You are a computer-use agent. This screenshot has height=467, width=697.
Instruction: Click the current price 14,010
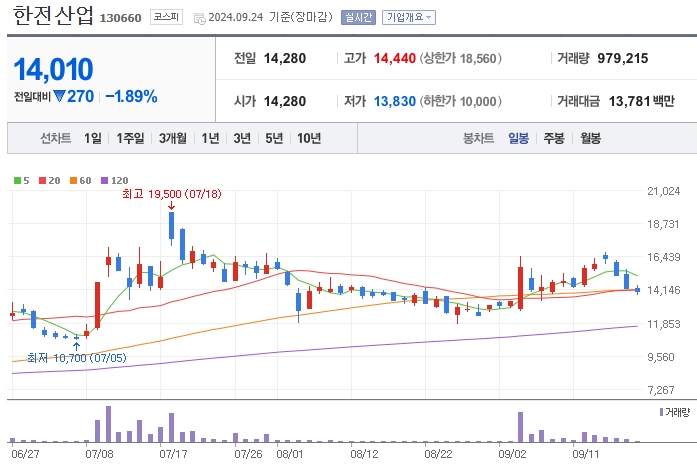point(53,69)
